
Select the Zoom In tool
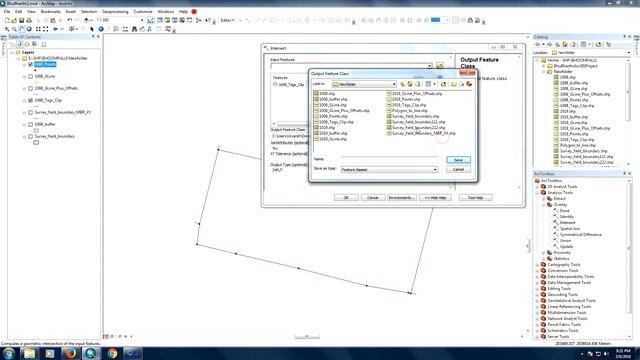click(7, 29)
